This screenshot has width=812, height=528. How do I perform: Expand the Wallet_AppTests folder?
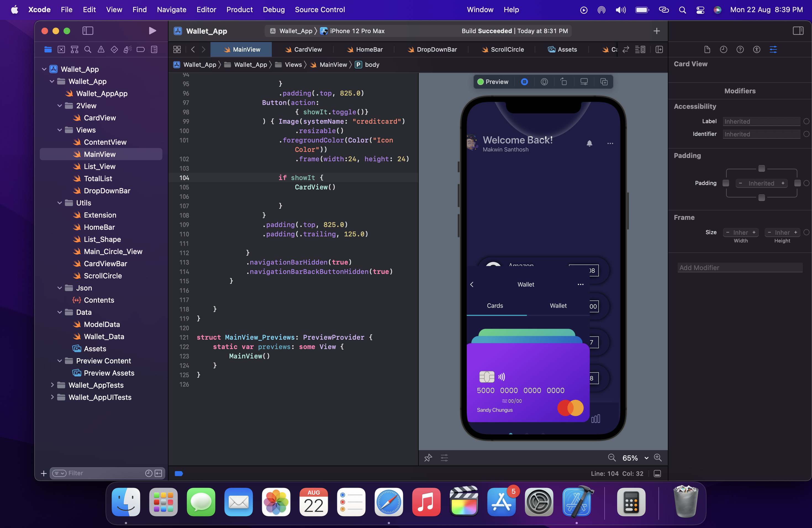pyautogui.click(x=52, y=385)
